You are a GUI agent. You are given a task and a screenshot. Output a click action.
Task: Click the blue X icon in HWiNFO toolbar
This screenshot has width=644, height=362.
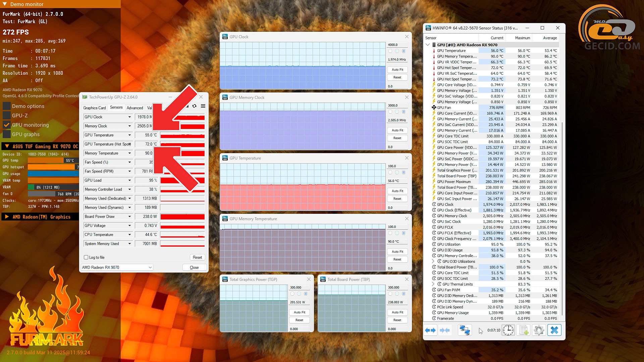554,330
